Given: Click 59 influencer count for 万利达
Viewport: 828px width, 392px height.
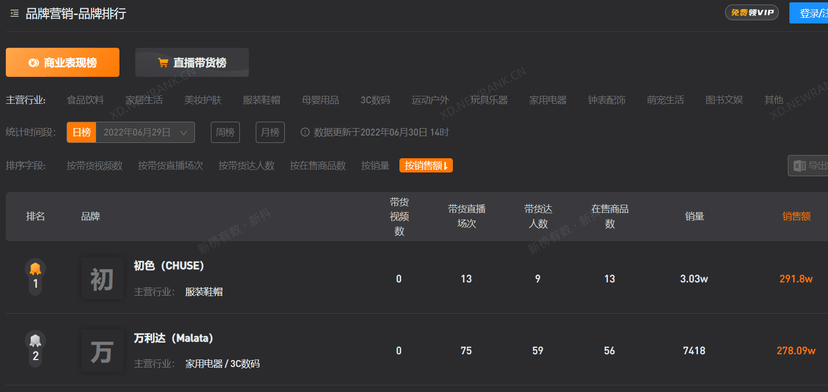Looking at the screenshot, I should (538, 351).
